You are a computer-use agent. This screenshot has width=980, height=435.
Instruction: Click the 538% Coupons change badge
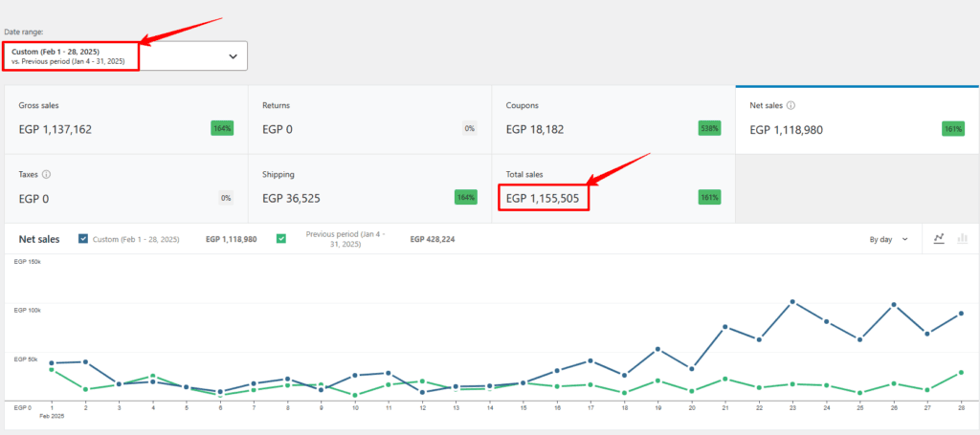coord(709,128)
